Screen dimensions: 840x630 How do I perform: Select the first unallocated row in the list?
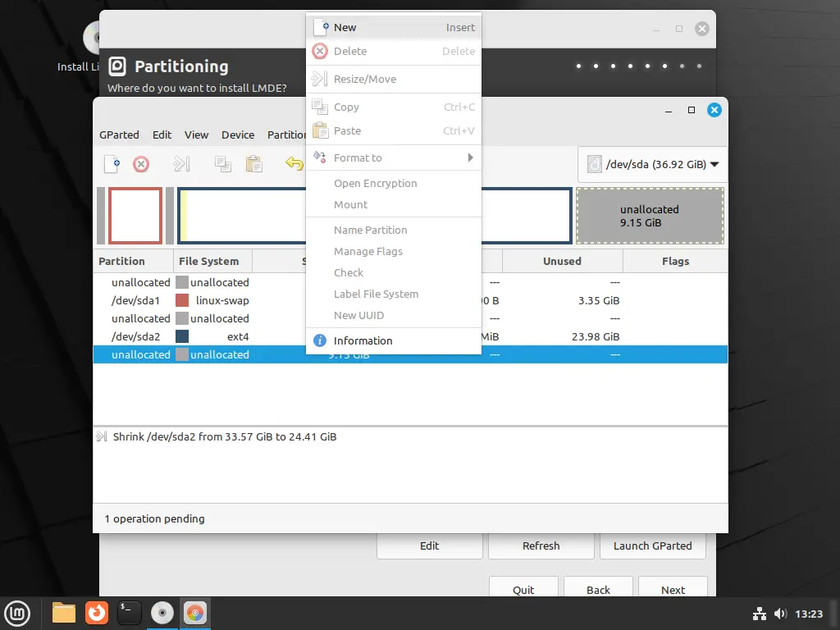click(410, 282)
